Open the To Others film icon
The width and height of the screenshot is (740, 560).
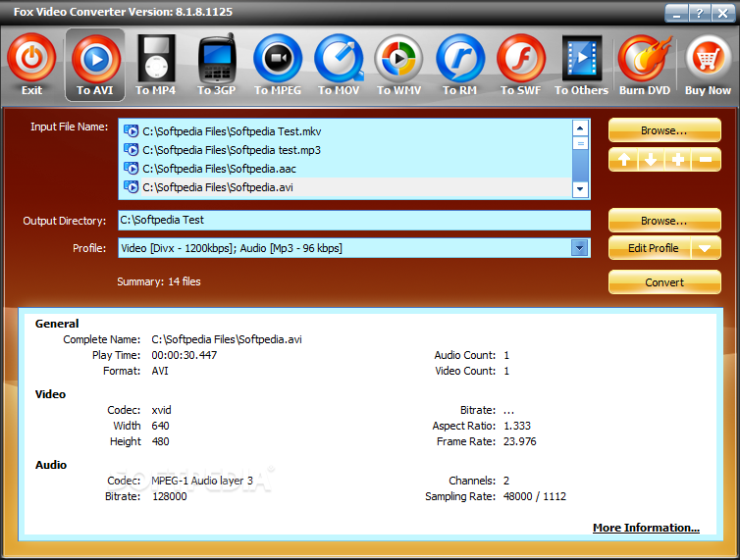[x=582, y=58]
